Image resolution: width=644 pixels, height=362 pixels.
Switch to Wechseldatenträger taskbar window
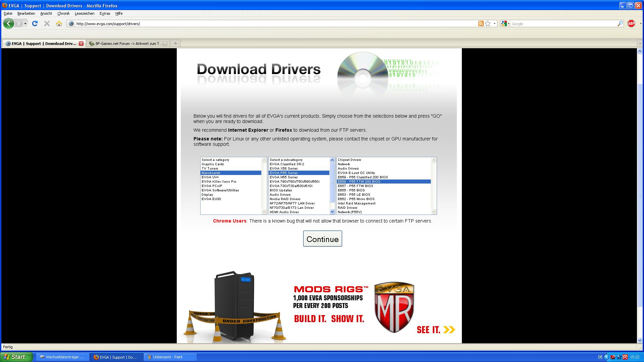62,357
